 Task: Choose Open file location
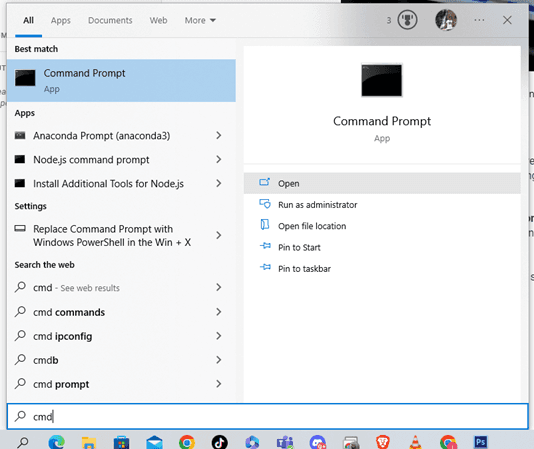pos(382,226)
